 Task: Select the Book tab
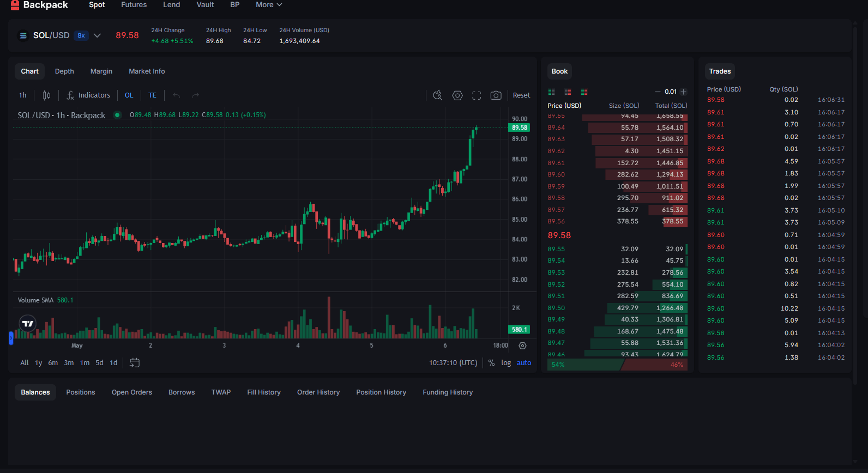click(559, 71)
